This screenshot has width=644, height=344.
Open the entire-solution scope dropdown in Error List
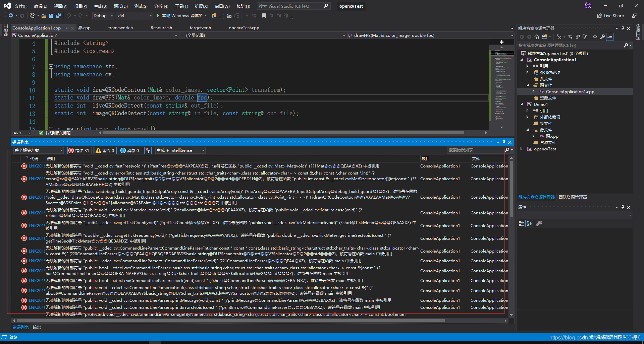[x=38, y=150]
